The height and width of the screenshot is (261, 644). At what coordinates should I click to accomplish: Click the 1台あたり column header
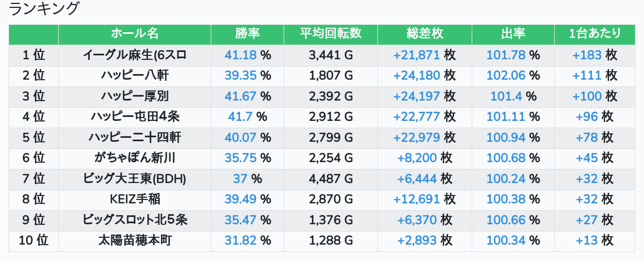pos(595,34)
